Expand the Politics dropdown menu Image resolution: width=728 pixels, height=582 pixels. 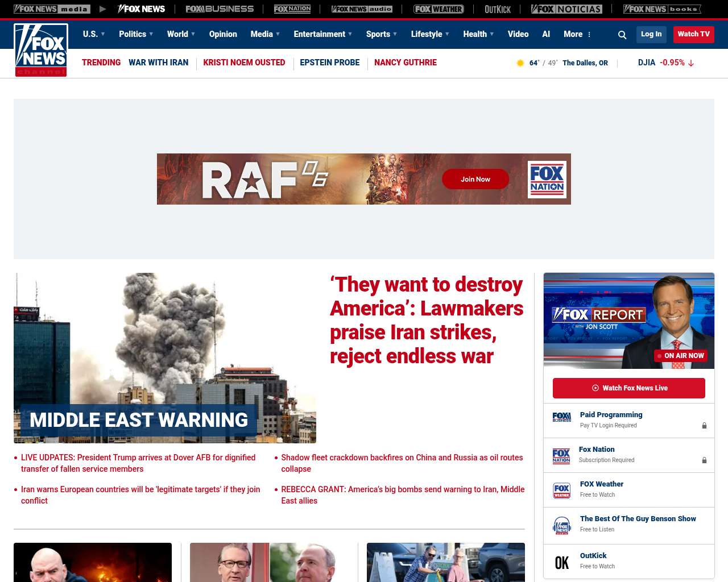[x=136, y=34]
